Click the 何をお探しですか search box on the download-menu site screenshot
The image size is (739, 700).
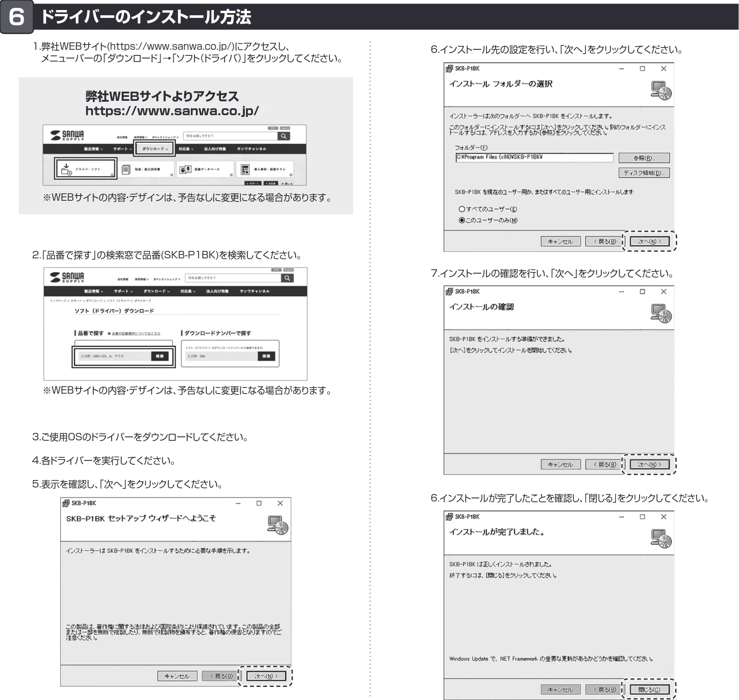[230, 136]
